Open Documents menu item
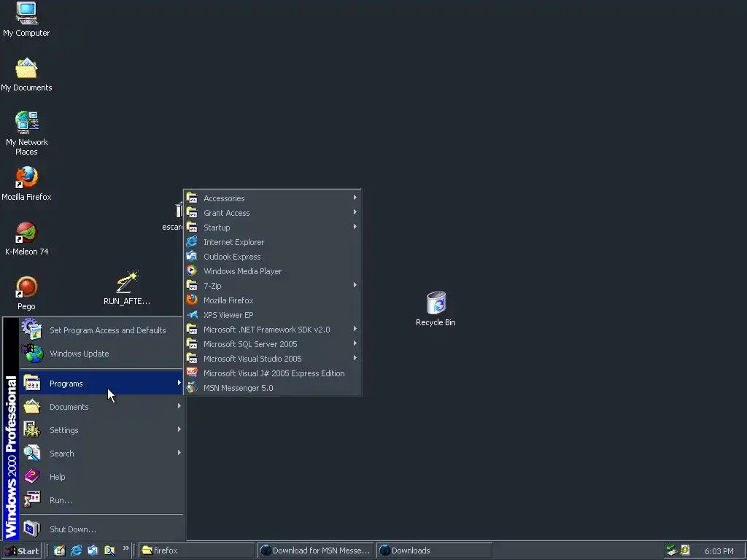The width and height of the screenshot is (747, 560). click(101, 407)
